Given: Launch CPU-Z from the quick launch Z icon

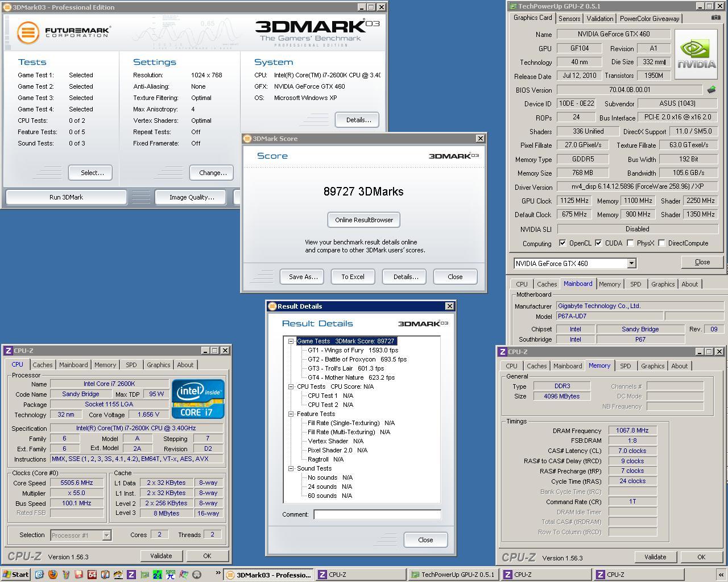Looking at the screenshot, I should 131,575.
